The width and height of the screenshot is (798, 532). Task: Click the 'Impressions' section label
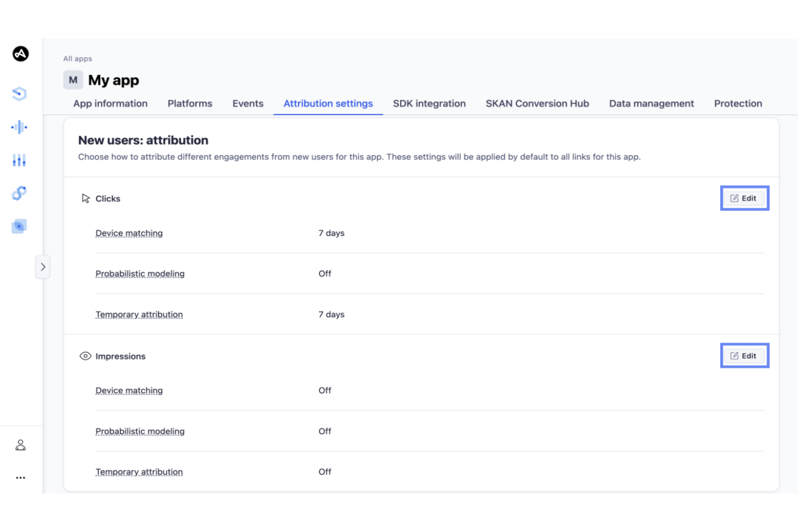pyautogui.click(x=120, y=356)
